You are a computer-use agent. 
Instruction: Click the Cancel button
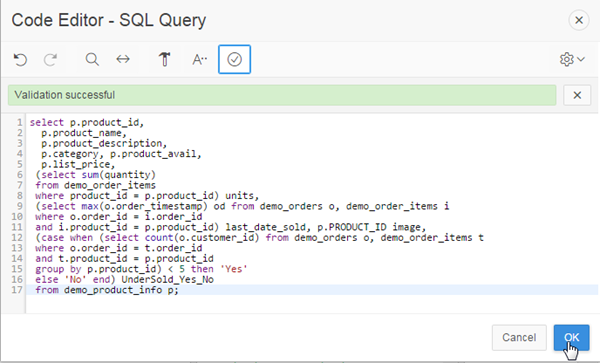(x=519, y=337)
